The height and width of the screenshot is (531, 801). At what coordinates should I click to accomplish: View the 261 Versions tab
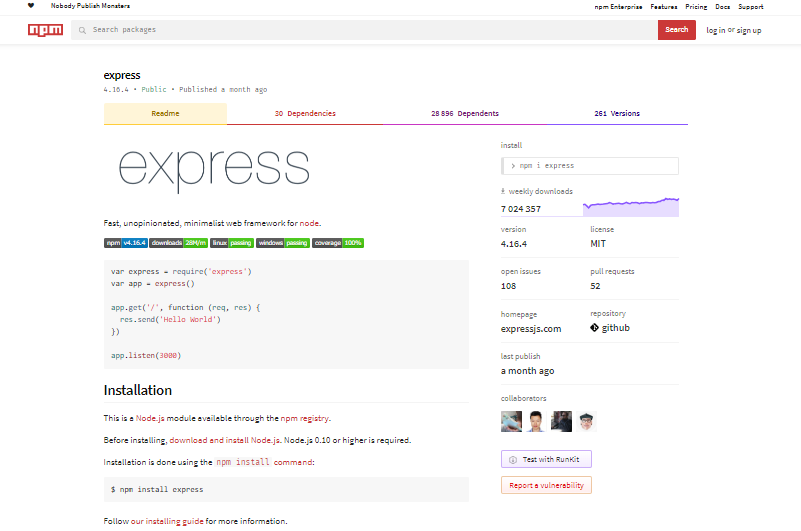pos(617,113)
